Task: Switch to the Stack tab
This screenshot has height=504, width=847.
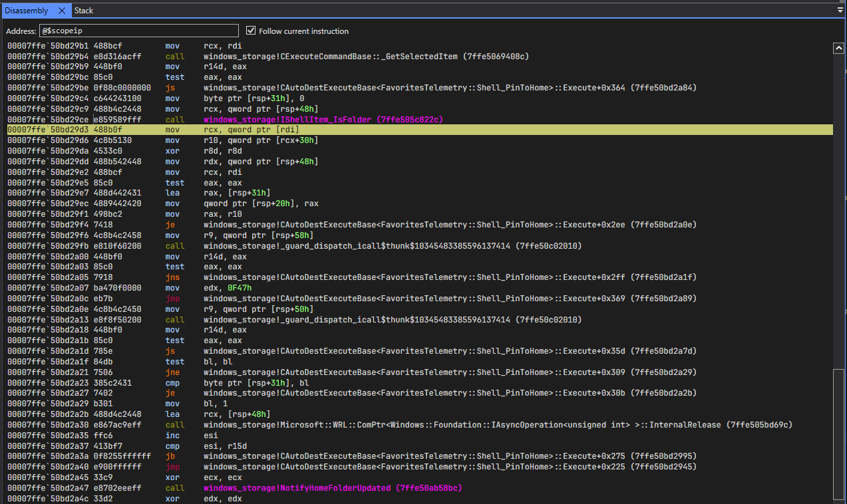Action: [84, 11]
